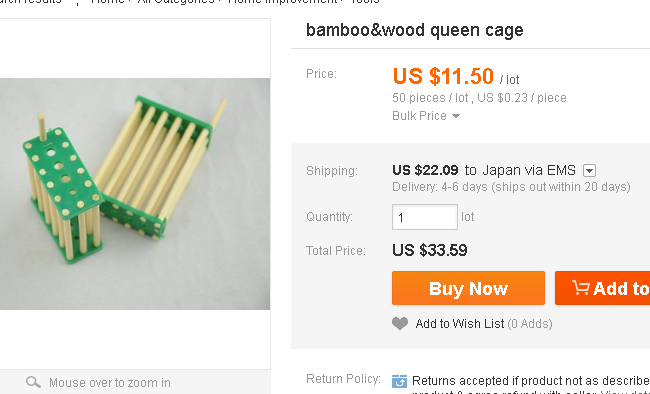Click the blue return policy icon
The image size is (650, 394).
(x=400, y=381)
